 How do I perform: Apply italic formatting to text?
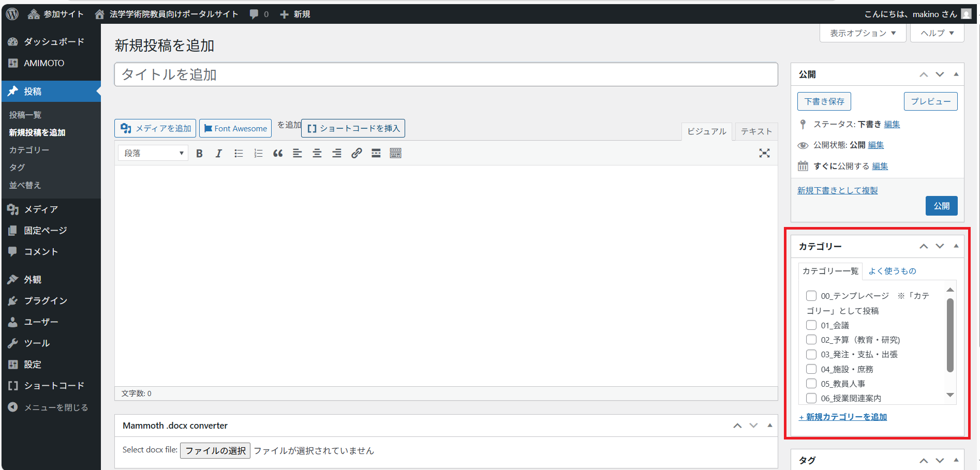pos(219,154)
